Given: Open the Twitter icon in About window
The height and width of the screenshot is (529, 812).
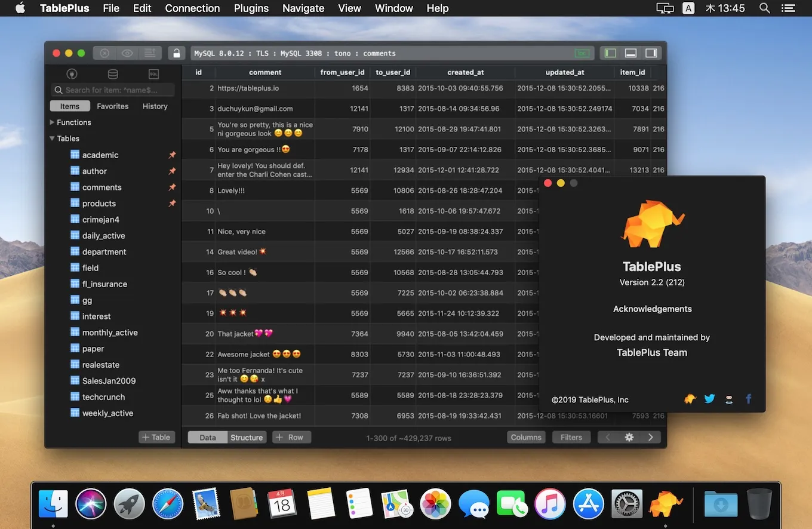Looking at the screenshot, I should [x=709, y=399].
